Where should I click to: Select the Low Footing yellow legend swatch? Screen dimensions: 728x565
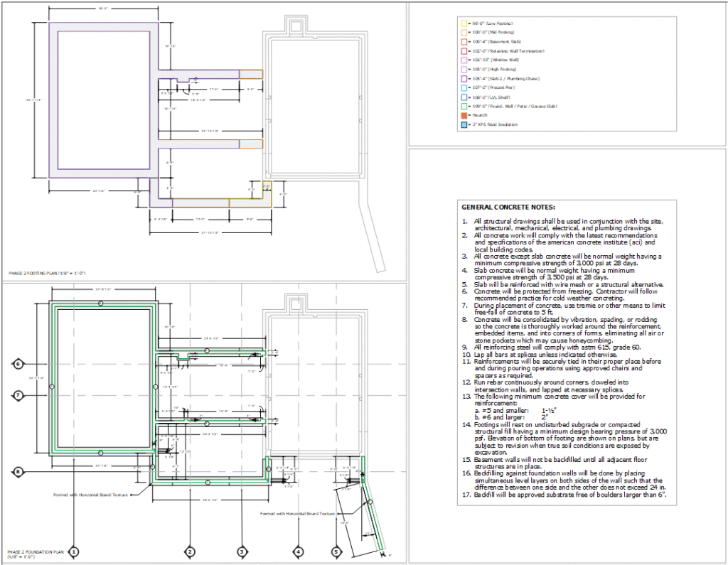[464, 23]
